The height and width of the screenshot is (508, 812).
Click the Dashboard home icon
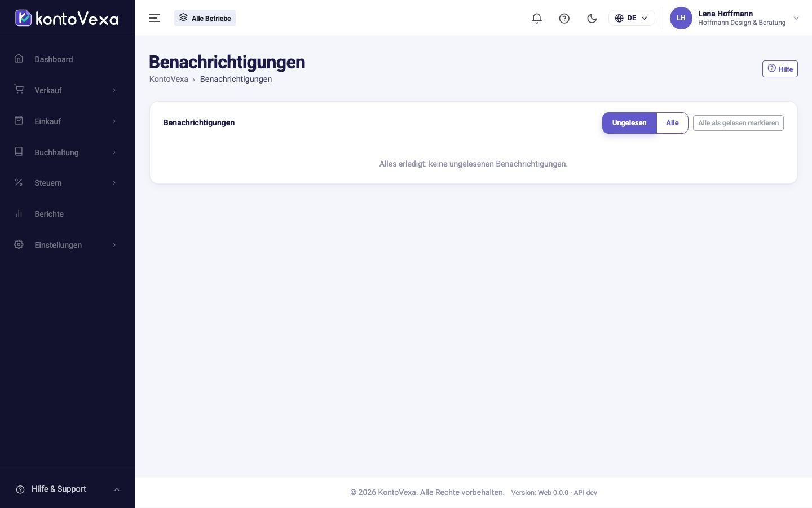click(x=19, y=59)
